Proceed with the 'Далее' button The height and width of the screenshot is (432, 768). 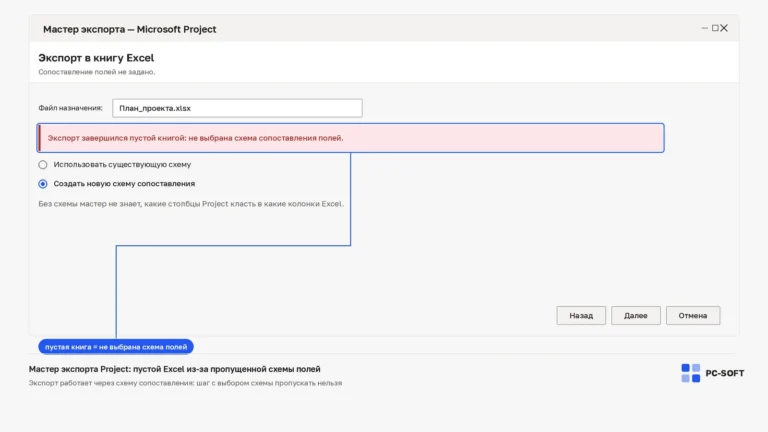pyautogui.click(x=636, y=315)
